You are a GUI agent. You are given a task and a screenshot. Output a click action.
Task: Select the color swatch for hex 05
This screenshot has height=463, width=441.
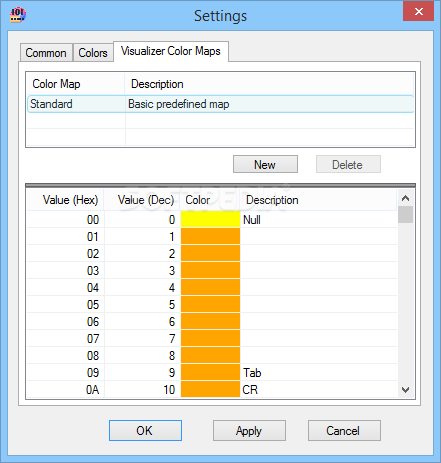[x=210, y=304]
